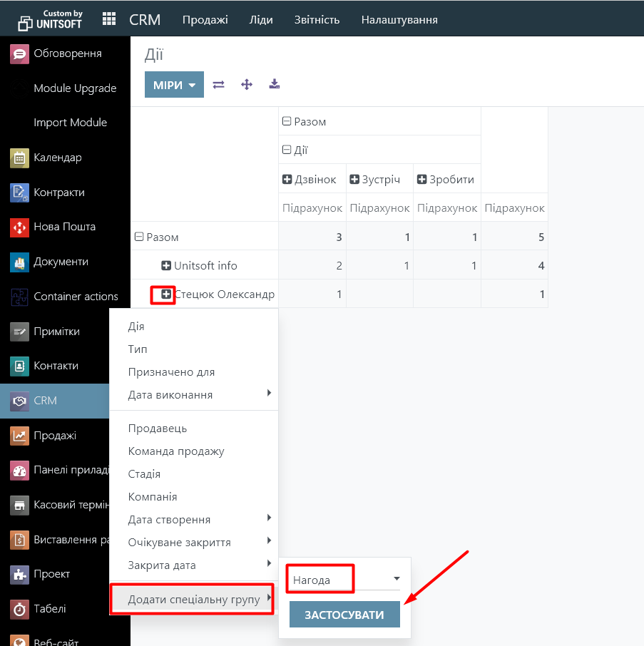Download the pivot table data

[x=275, y=84]
